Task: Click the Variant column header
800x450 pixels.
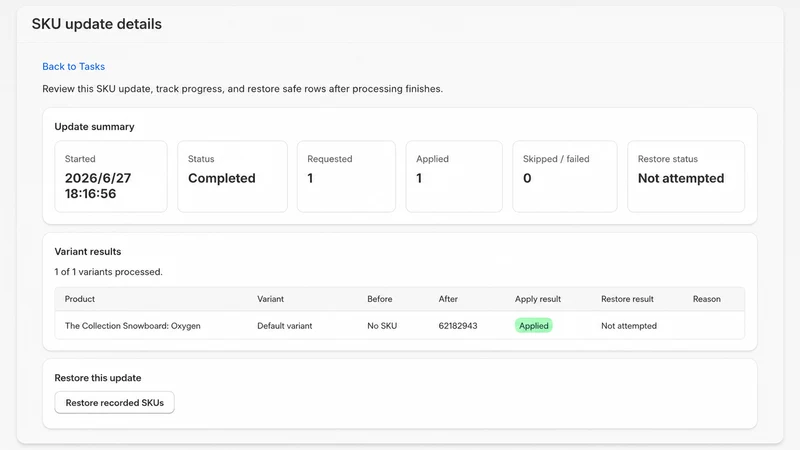Action: (270, 299)
